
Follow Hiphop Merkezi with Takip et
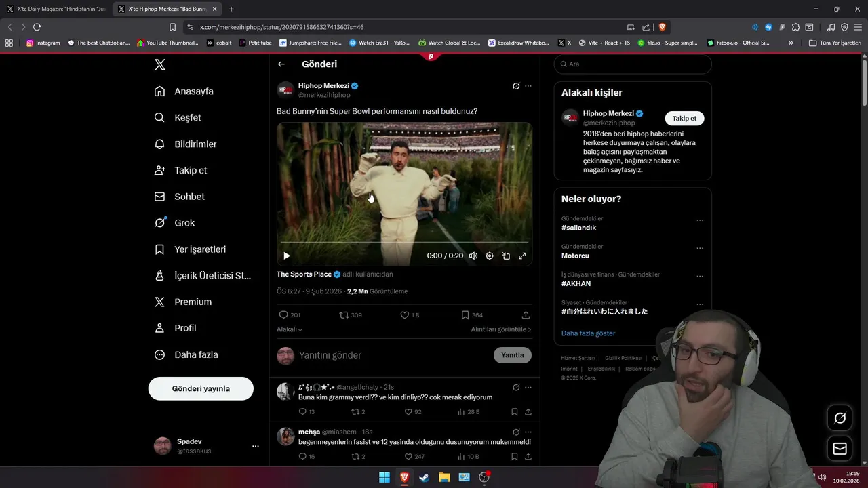[x=684, y=118]
